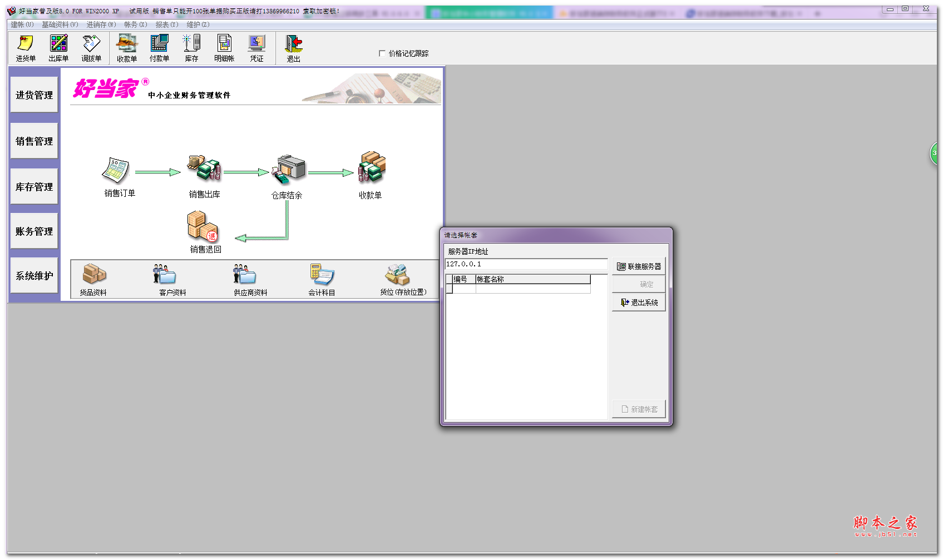
Task: Switch to the 进货管理 section
Action: (x=34, y=95)
